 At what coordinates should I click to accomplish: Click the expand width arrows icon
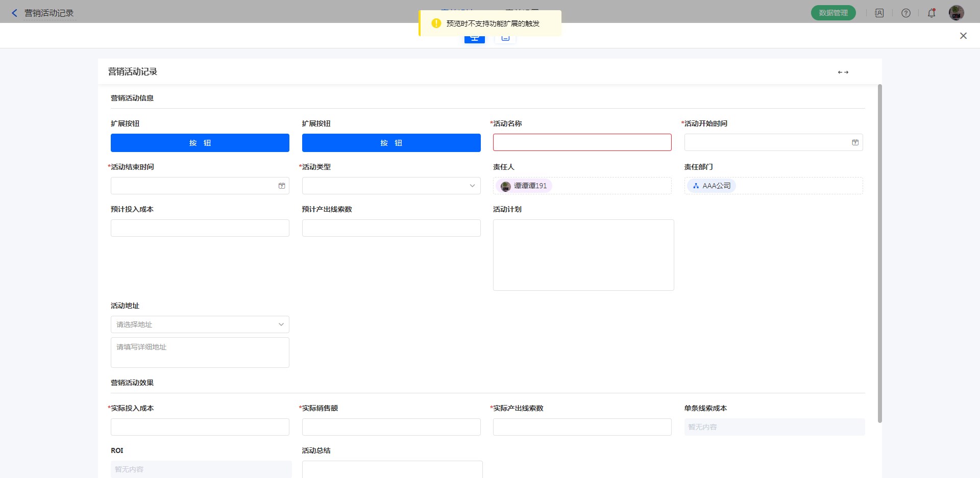point(843,72)
